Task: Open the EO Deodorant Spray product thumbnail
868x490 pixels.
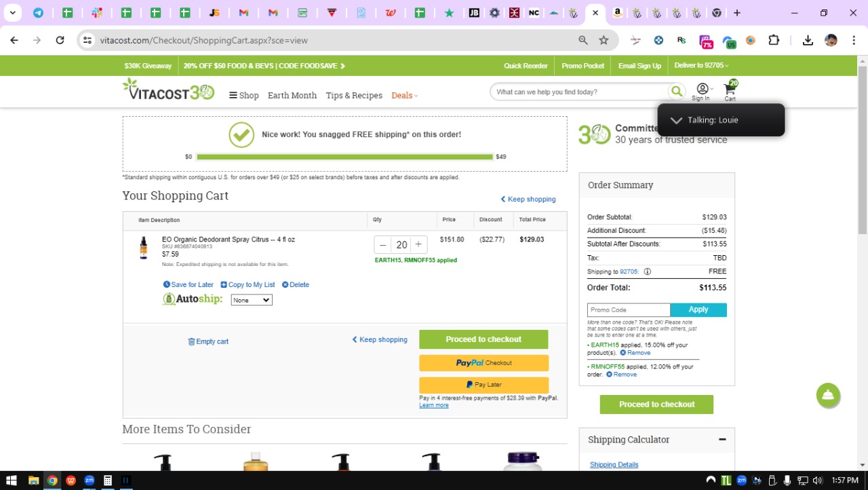Action: tap(143, 248)
